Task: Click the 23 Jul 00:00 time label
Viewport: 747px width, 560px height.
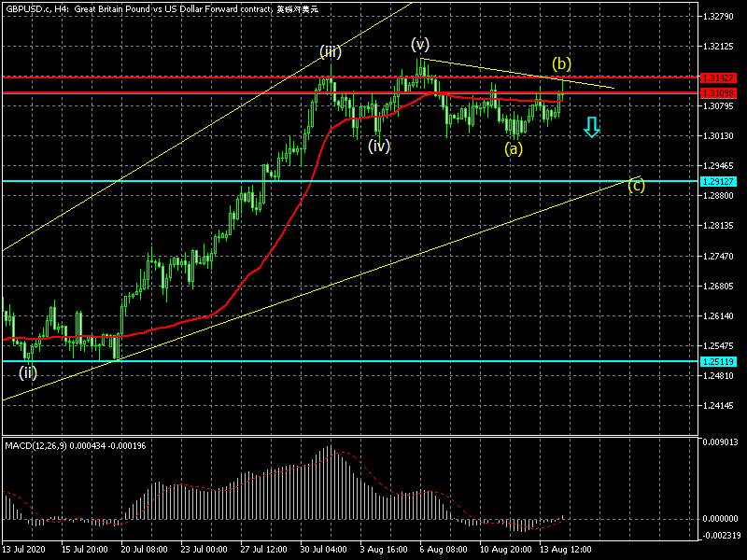Action: [204, 550]
